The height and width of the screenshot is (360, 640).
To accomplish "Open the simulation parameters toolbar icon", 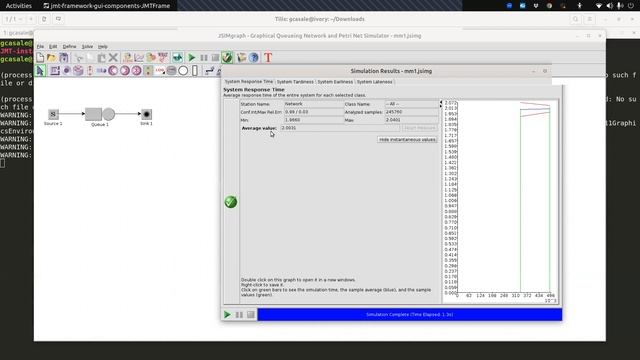I will pyautogui.click(x=151, y=58).
